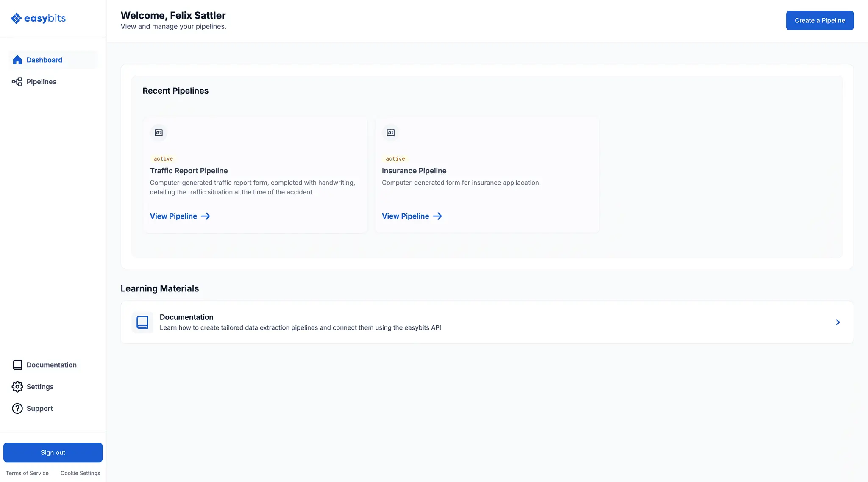Image resolution: width=868 pixels, height=482 pixels.
Task: Click the Traffic Report Pipeline card icon
Action: pyautogui.click(x=159, y=133)
